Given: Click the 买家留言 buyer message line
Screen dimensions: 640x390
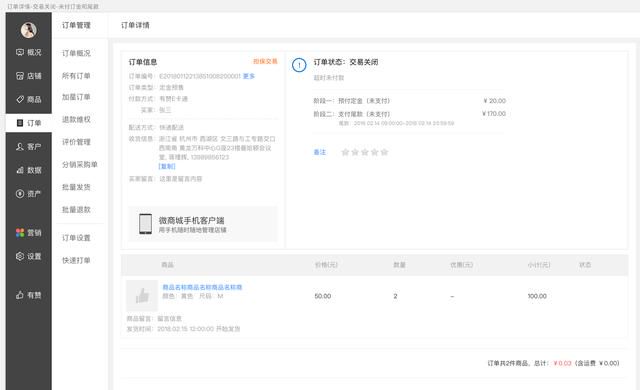Looking at the screenshot, I should [x=166, y=179].
